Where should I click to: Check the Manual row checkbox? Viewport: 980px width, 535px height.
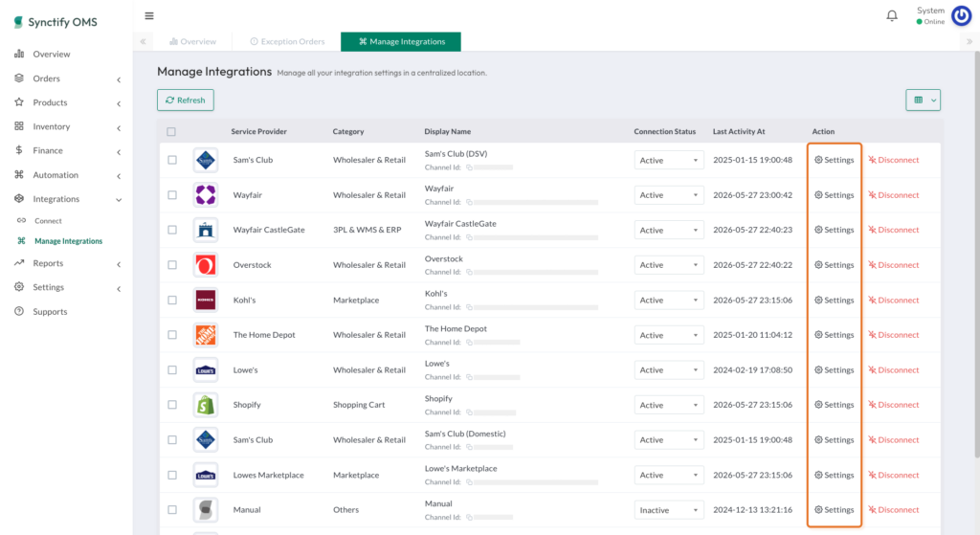172,510
